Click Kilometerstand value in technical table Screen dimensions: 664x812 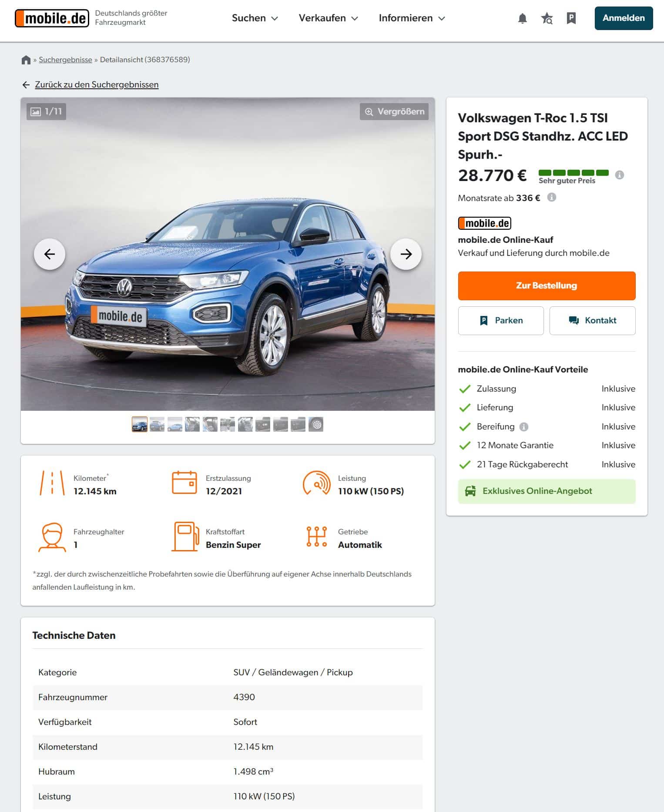coord(253,747)
